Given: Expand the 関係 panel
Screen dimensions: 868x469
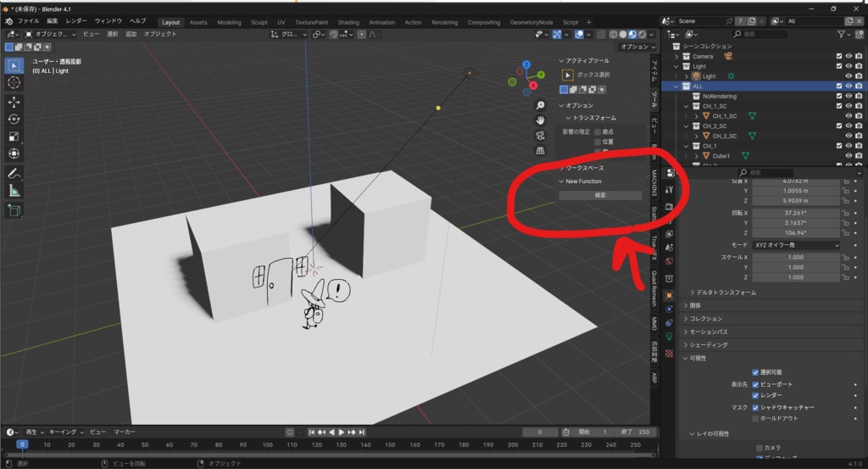Looking at the screenshot, I should click(x=693, y=305).
